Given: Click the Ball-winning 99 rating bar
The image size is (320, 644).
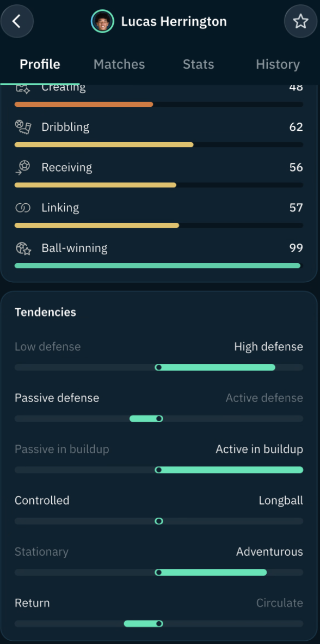Looking at the screenshot, I should [159, 266].
